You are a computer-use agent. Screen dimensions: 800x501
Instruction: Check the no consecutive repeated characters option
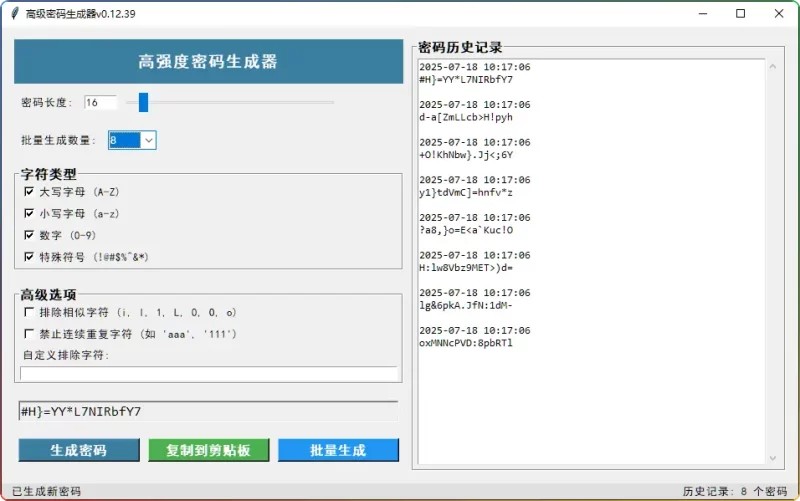coord(29,334)
